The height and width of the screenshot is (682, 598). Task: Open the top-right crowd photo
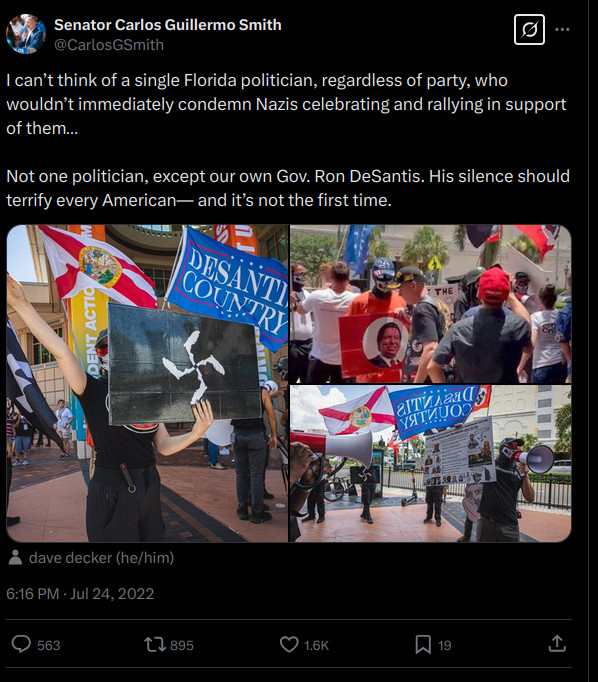tap(431, 304)
